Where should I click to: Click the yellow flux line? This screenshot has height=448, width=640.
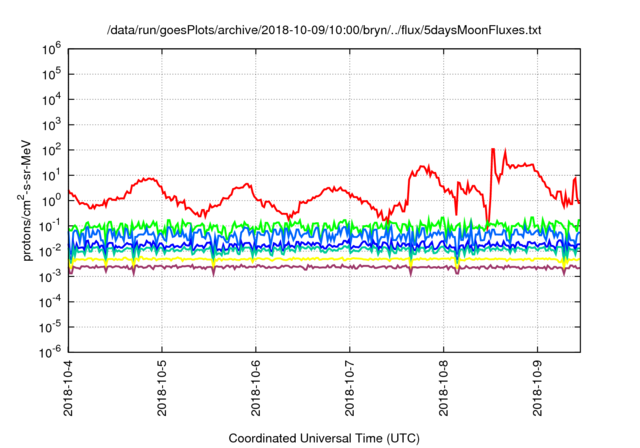pyautogui.click(x=324, y=259)
